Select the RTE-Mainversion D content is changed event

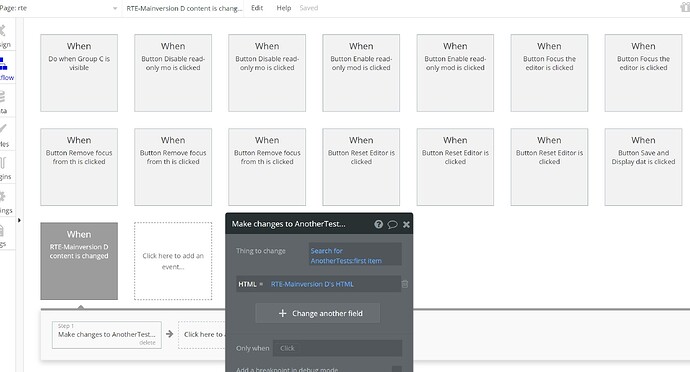tap(79, 261)
